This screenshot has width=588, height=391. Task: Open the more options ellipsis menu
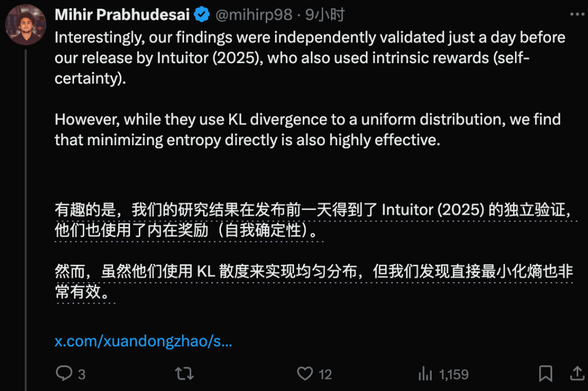[577, 14]
